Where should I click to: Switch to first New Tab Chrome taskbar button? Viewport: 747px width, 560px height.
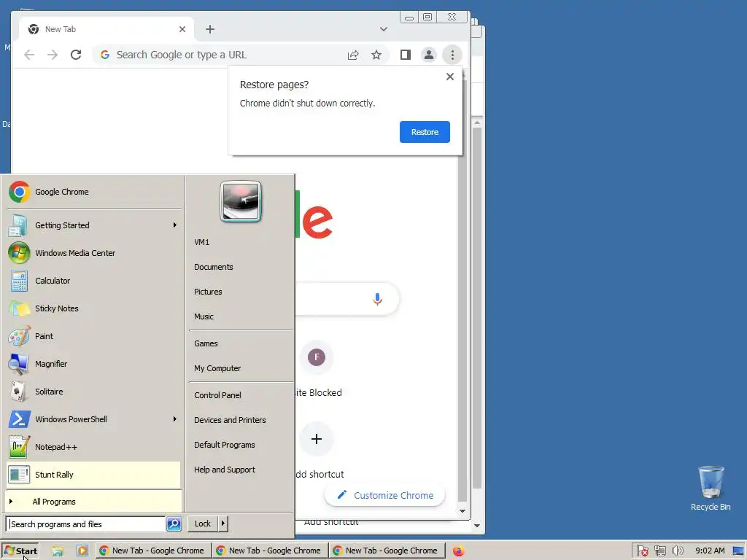[152, 551]
